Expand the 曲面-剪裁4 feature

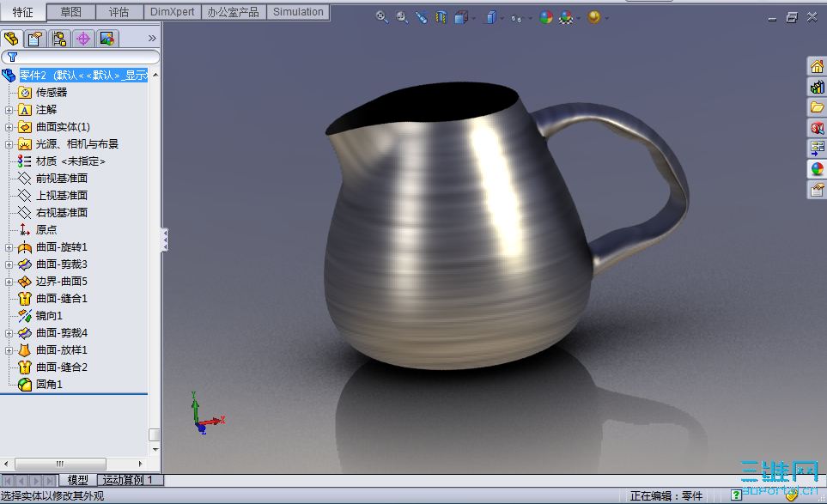9,333
